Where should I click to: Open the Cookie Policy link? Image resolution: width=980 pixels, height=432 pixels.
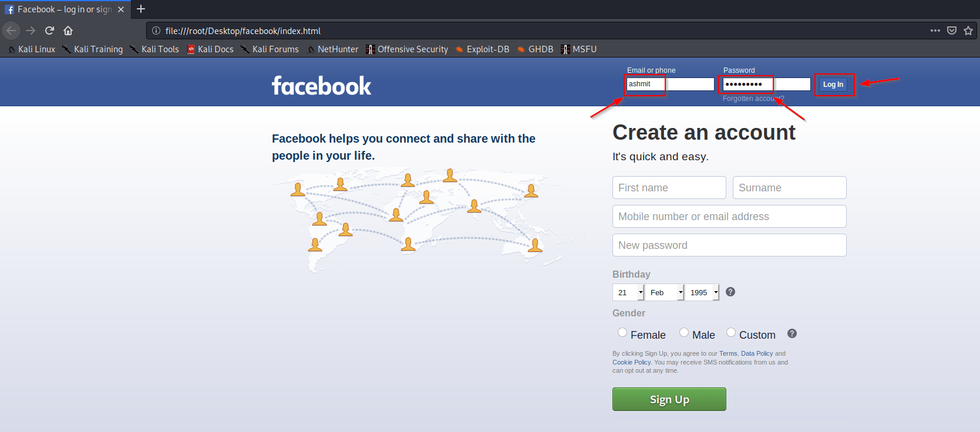[x=631, y=362]
